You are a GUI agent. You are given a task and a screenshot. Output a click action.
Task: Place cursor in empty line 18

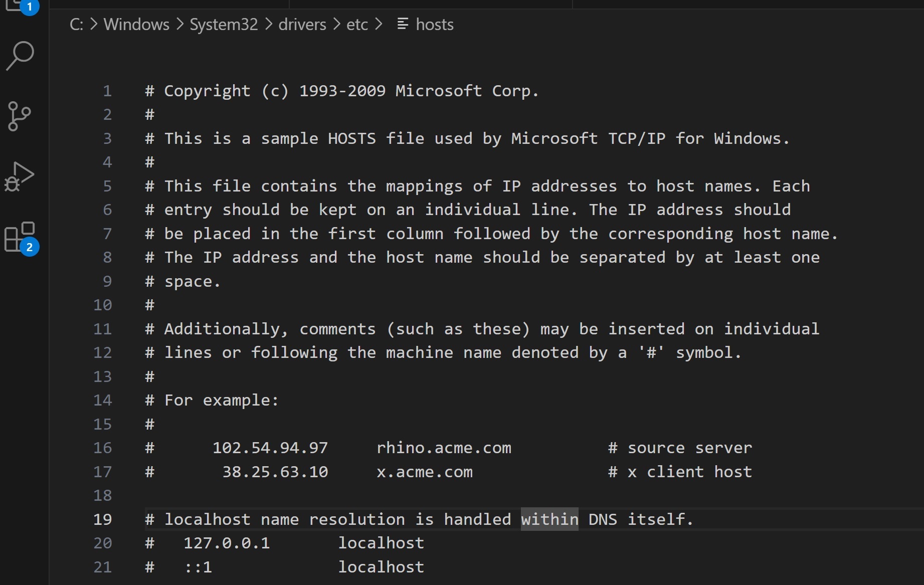pos(501,495)
